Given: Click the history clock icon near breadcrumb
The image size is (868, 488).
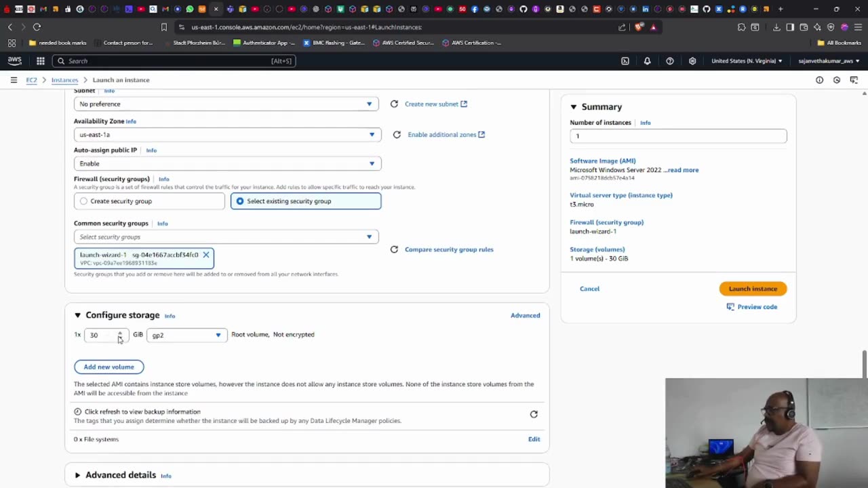Looking at the screenshot, I should (x=837, y=80).
